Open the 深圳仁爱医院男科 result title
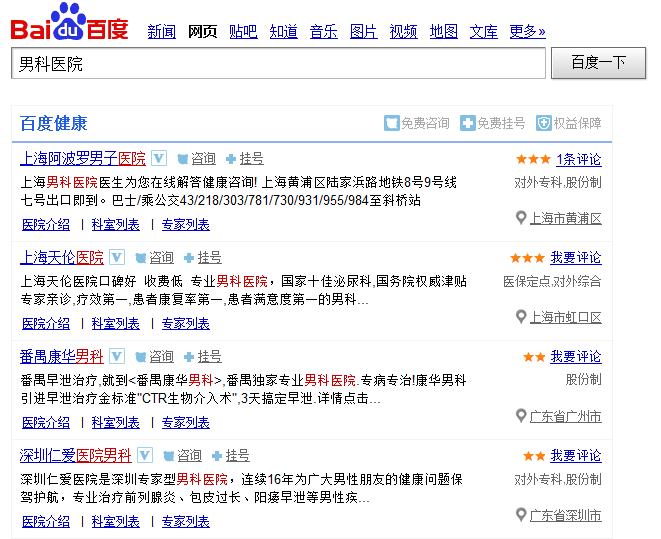Viewport: 661px width, 539px height. (75, 455)
